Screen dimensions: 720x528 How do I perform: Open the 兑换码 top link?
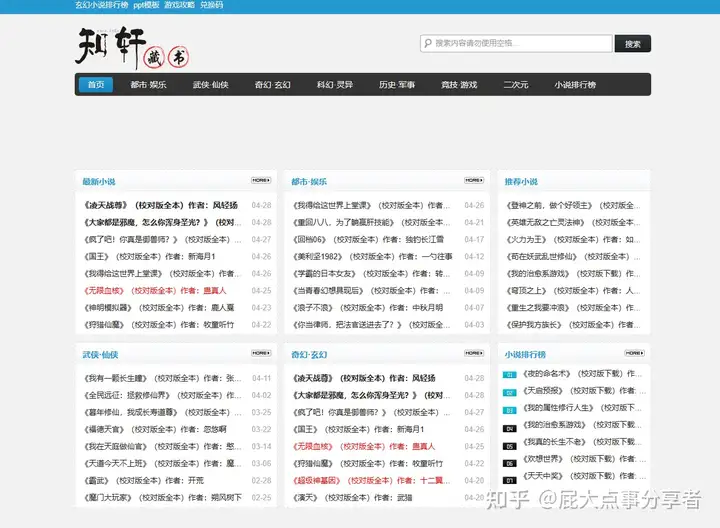tap(212, 5)
